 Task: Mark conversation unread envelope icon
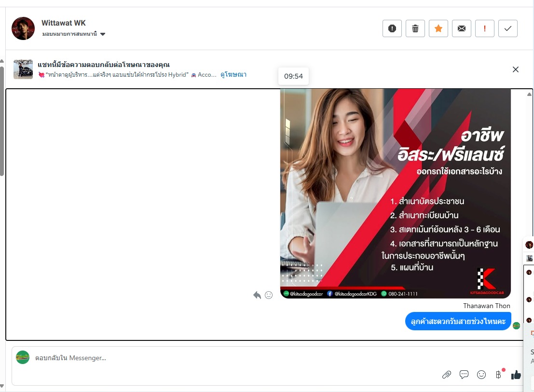[x=462, y=28]
